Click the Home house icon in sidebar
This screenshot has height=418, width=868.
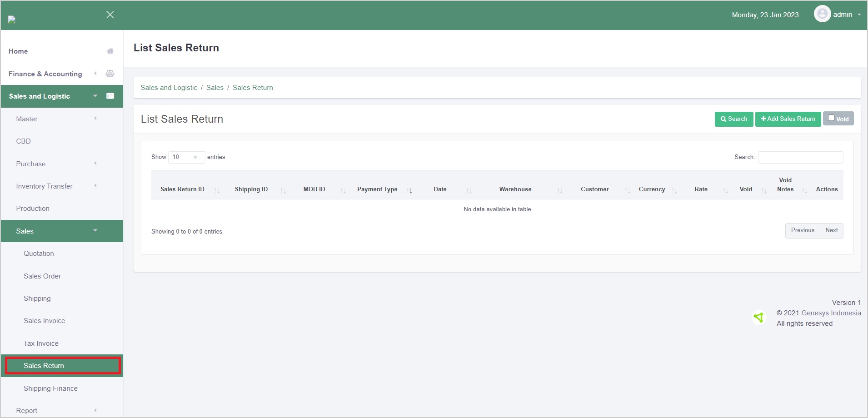[110, 51]
